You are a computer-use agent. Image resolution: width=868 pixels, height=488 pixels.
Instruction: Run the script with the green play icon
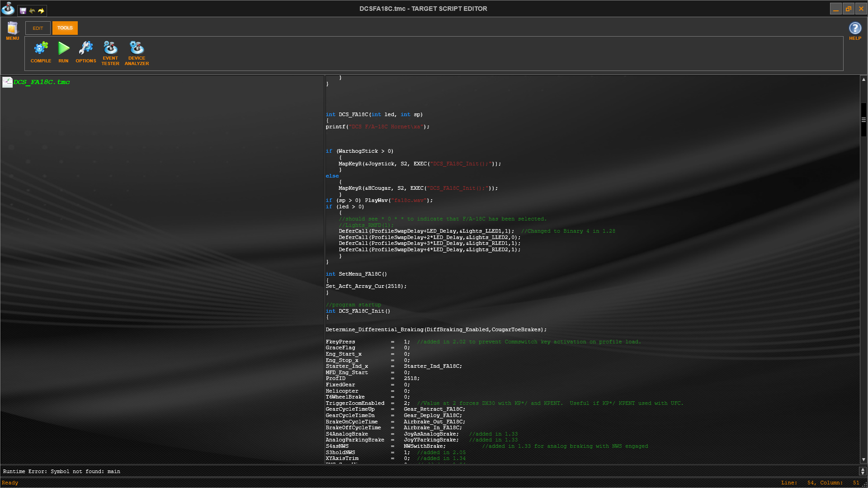(x=63, y=52)
